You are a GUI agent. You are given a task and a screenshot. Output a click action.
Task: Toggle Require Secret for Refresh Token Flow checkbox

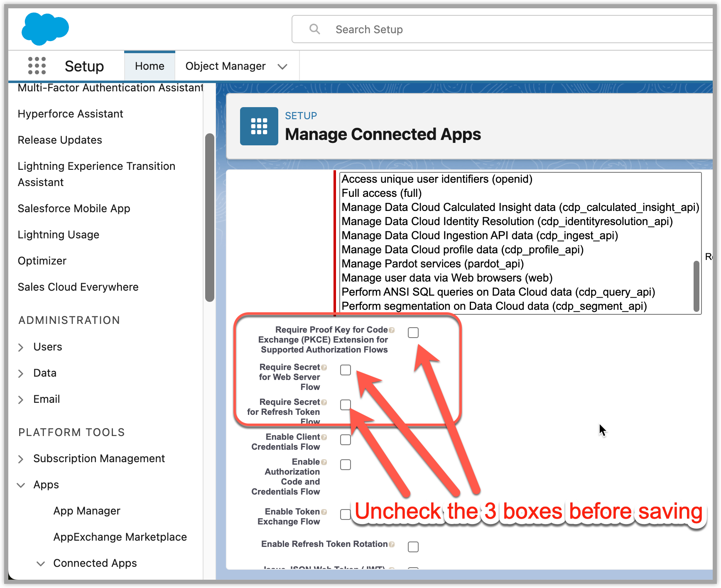point(346,405)
